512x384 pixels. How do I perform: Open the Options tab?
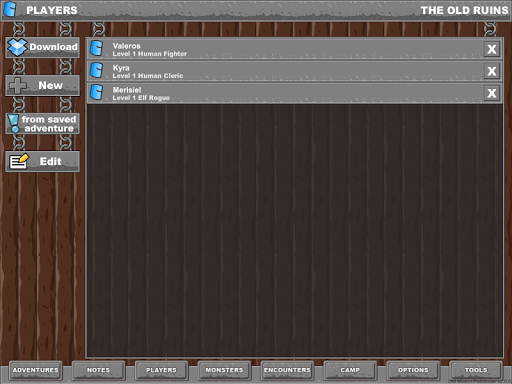413,370
